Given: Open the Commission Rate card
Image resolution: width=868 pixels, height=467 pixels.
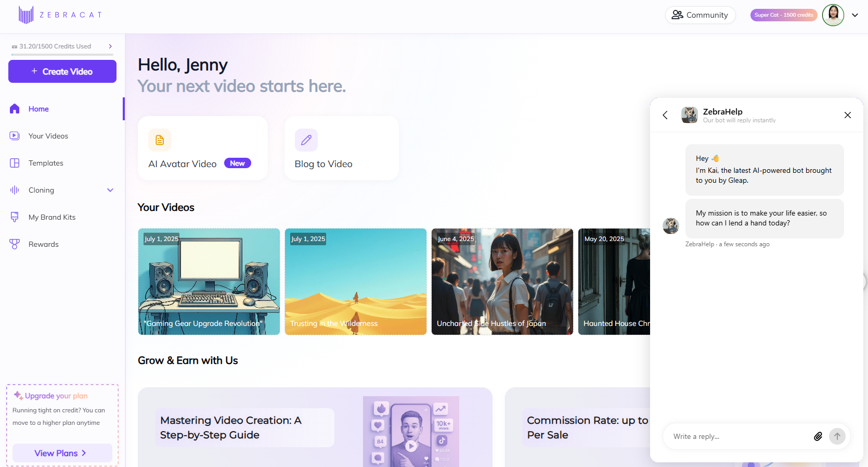Looking at the screenshot, I should pos(577,427).
